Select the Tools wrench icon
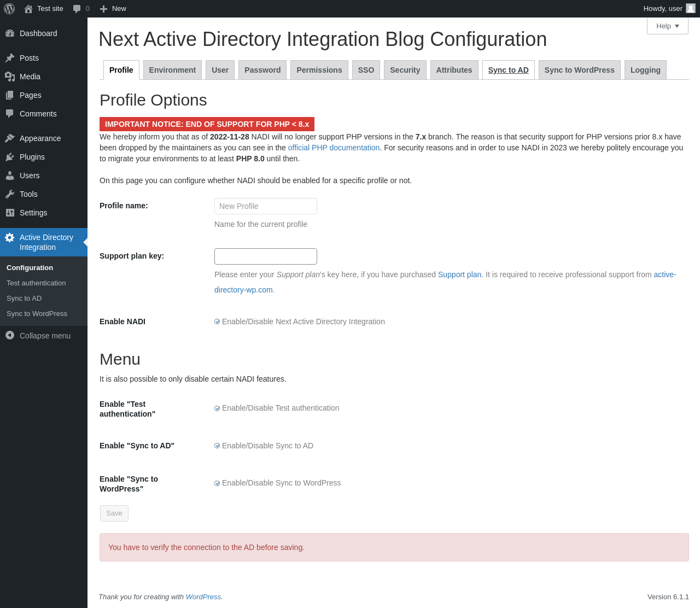The image size is (700, 608). tap(10, 194)
